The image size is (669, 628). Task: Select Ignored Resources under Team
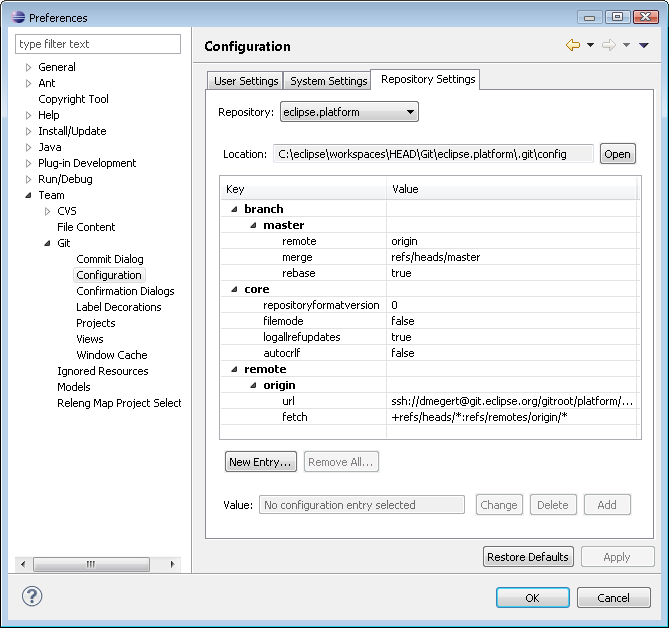coord(103,371)
